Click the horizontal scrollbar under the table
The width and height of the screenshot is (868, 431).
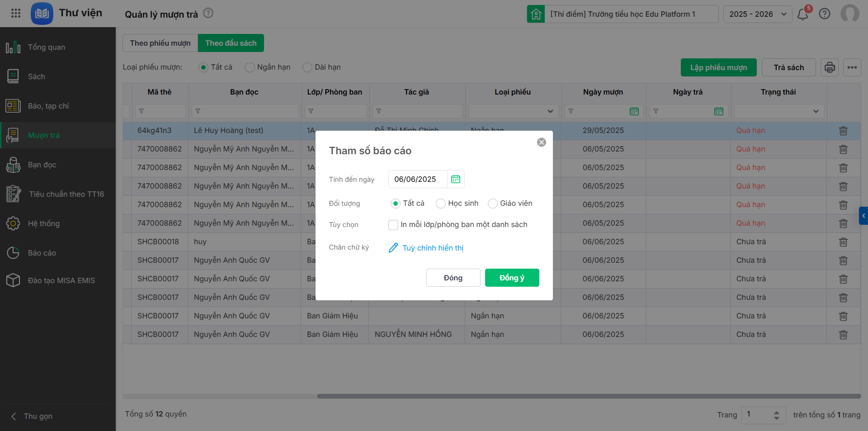coord(589,396)
